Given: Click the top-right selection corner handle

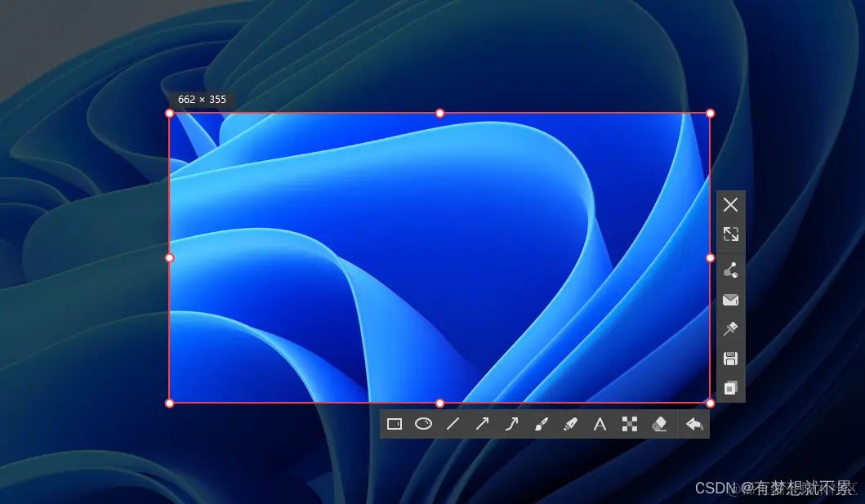Looking at the screenshot, I should (710, 113).
